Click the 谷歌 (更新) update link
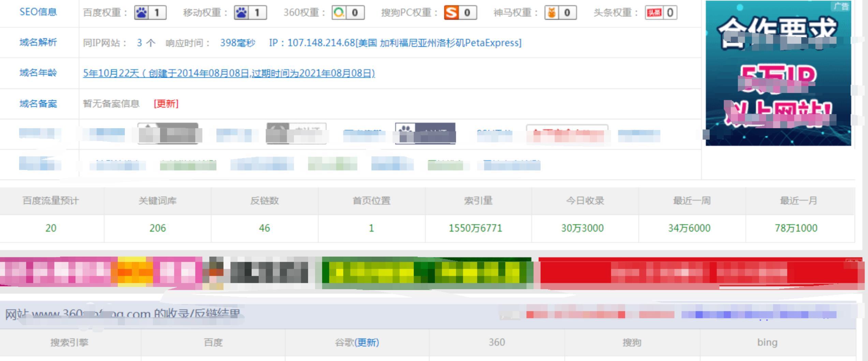This screenshot has width=868, height=361. tap(367, 342)
